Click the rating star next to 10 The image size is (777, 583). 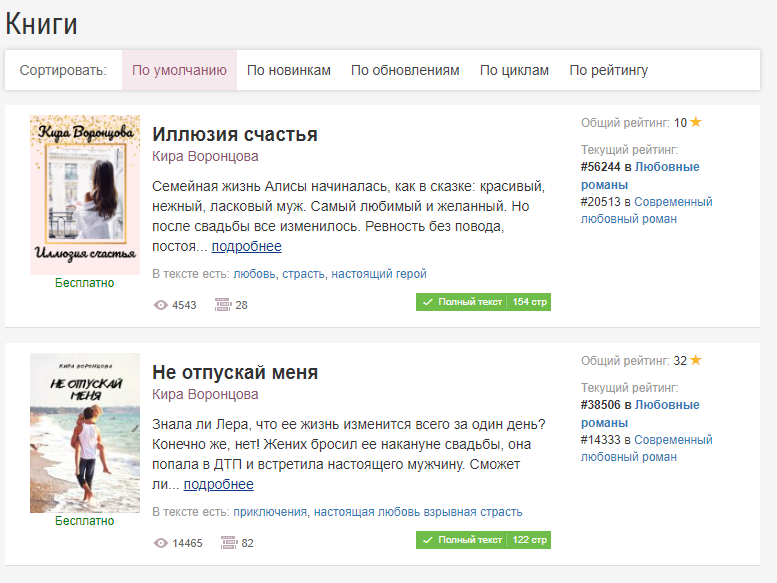click(x=696, y=122)
